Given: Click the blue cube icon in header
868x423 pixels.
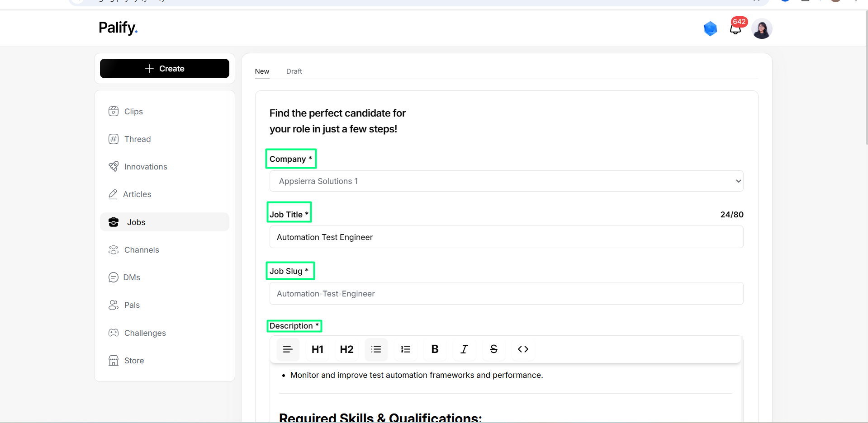Looking at the screenshot, I should coord(711,28).
